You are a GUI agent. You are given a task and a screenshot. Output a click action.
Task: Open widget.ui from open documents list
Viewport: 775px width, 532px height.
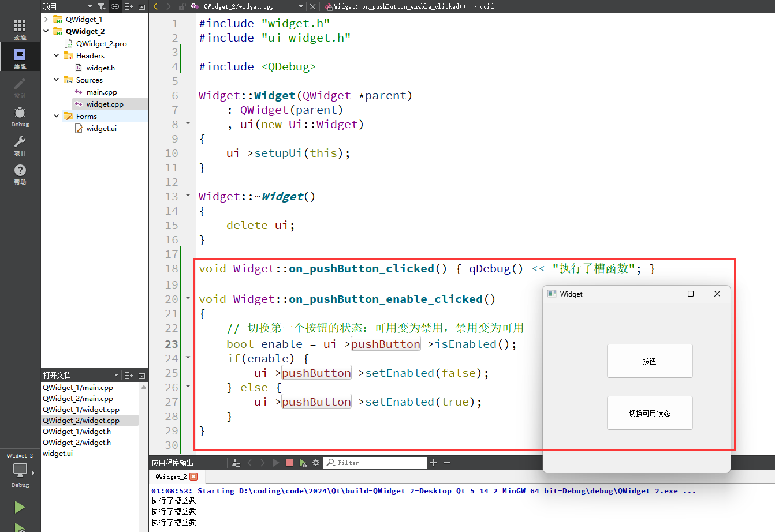(x=58, y=454)
